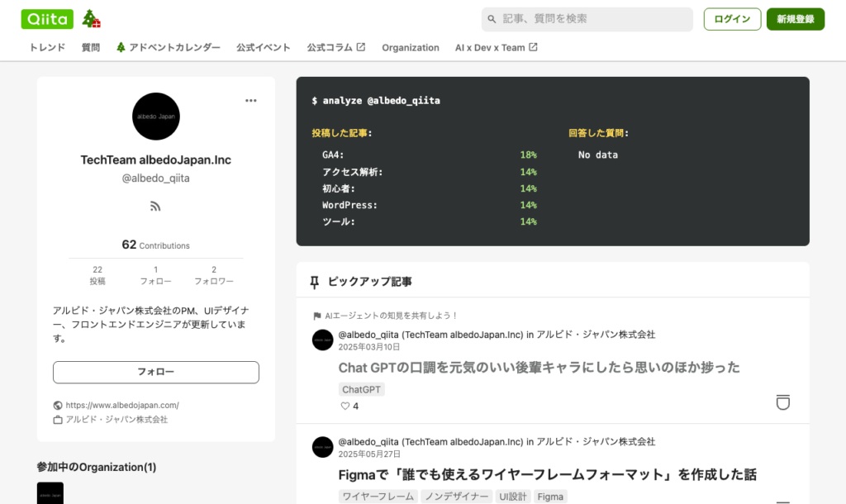
Task: Visit the albedojapan.com website link
Action: tap(122, 405)
